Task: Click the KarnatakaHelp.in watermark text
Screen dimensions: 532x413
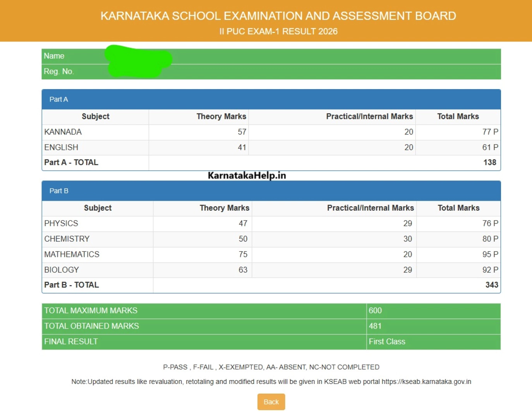Action: coord(246,175)
